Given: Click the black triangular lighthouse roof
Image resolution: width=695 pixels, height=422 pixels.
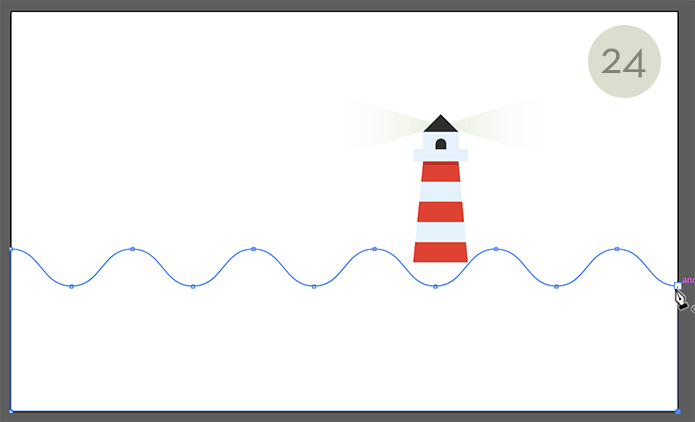Looking at the screenshot, I should click(441, 124).
